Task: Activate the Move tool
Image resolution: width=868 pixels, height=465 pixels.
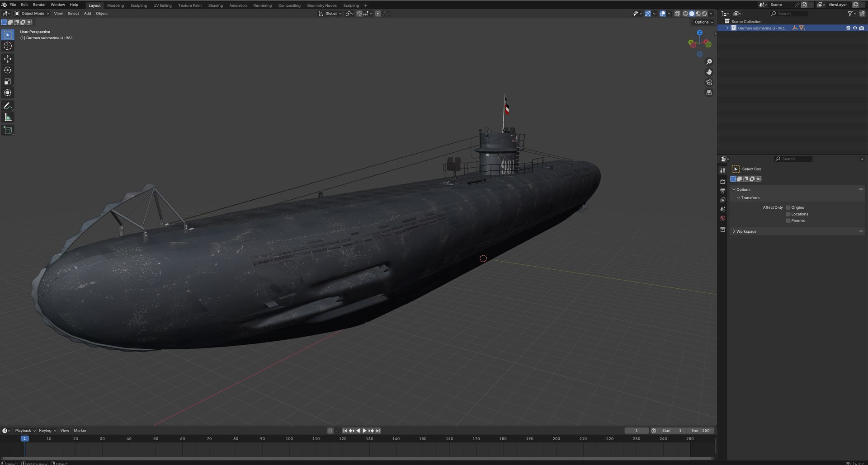Action: tap(8, 59)
